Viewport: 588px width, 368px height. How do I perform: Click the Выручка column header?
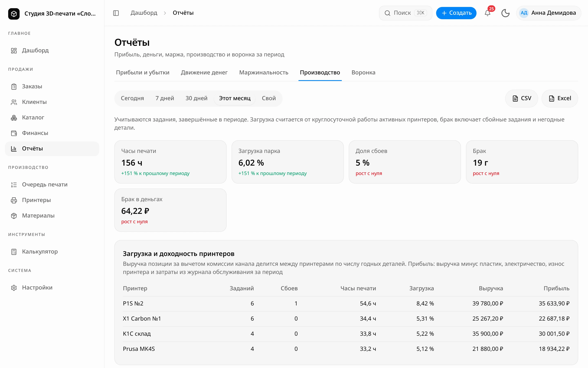(x=491, y=288)
